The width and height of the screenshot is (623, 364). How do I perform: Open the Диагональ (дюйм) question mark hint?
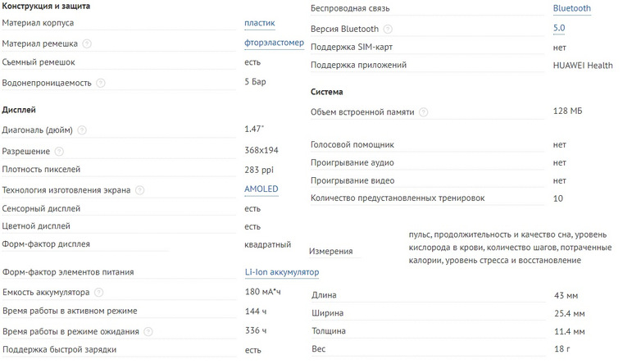(x=82, y=130)
